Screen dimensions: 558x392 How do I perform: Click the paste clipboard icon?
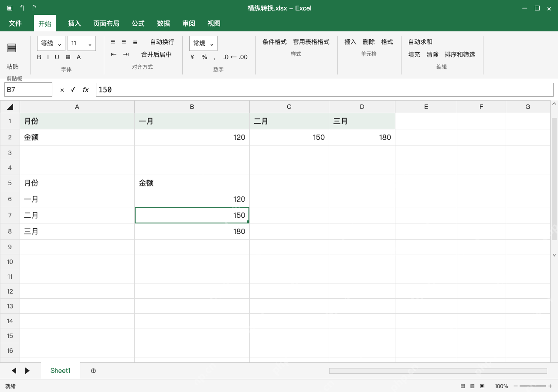coord(12,48)
